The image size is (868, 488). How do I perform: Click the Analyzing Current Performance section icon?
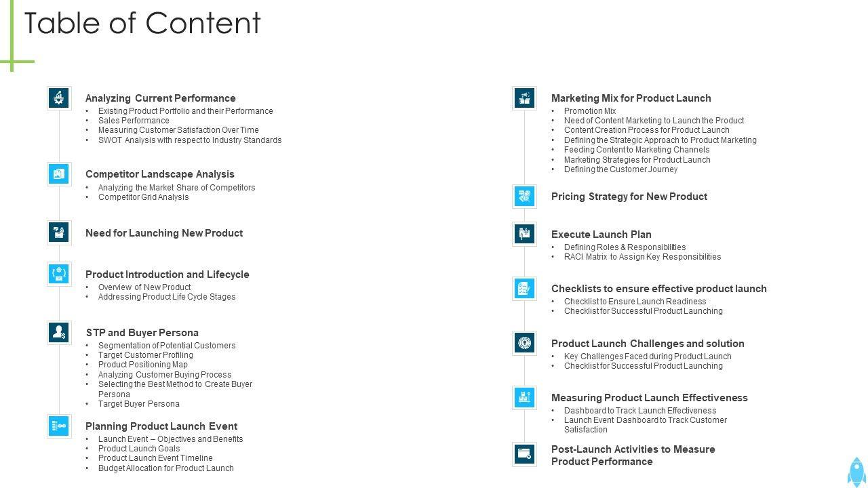59,98
